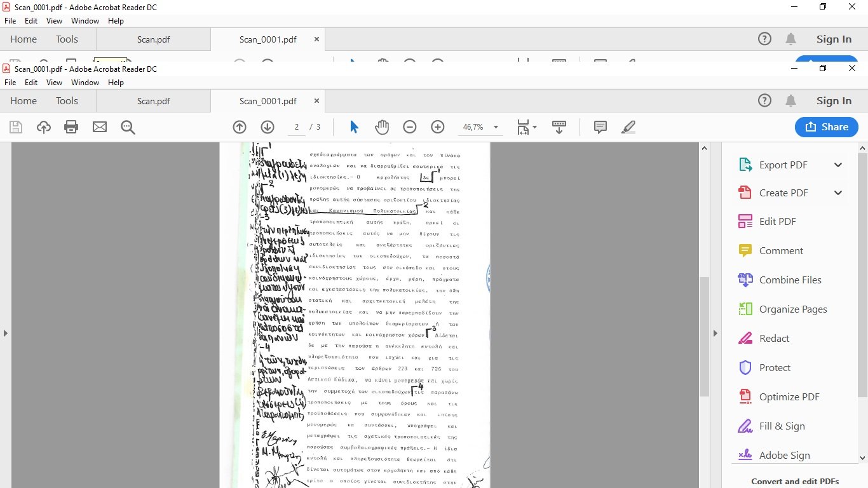
Task: Add a sticky note comment icon
Action: [600, 127]
